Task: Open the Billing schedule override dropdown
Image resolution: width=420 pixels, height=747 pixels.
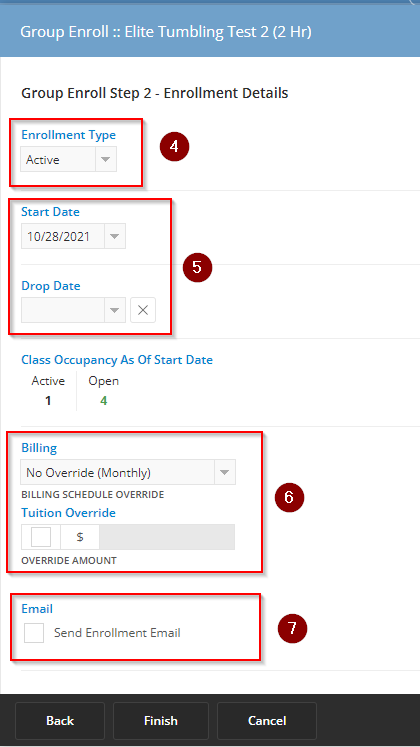Action: (x=225, y=473)
